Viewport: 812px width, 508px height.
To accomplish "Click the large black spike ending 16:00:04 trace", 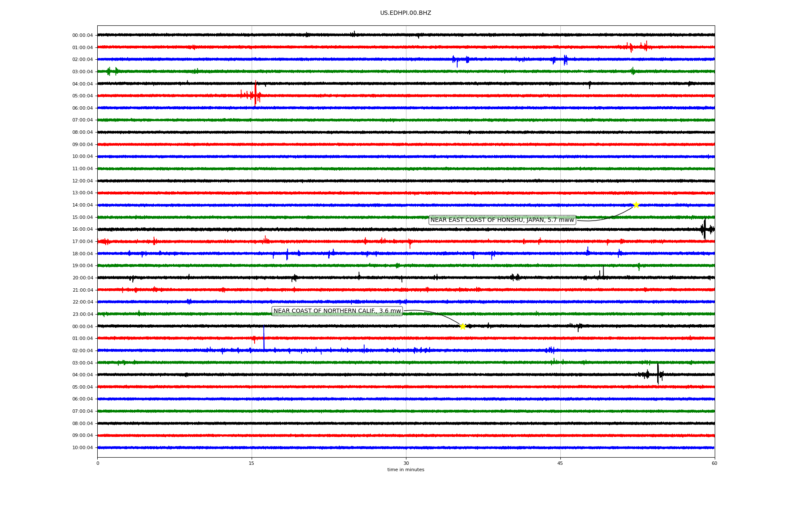I will tap(704, 229).
